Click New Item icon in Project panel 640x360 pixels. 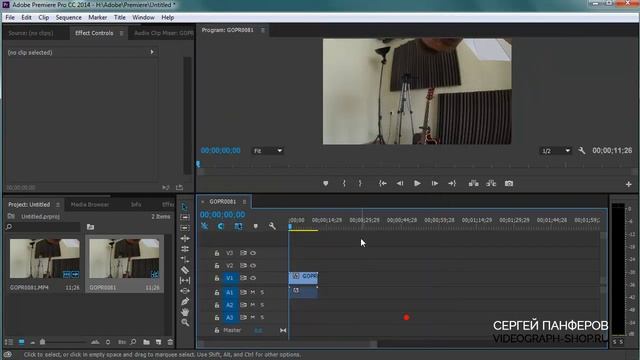click(158, 342)
